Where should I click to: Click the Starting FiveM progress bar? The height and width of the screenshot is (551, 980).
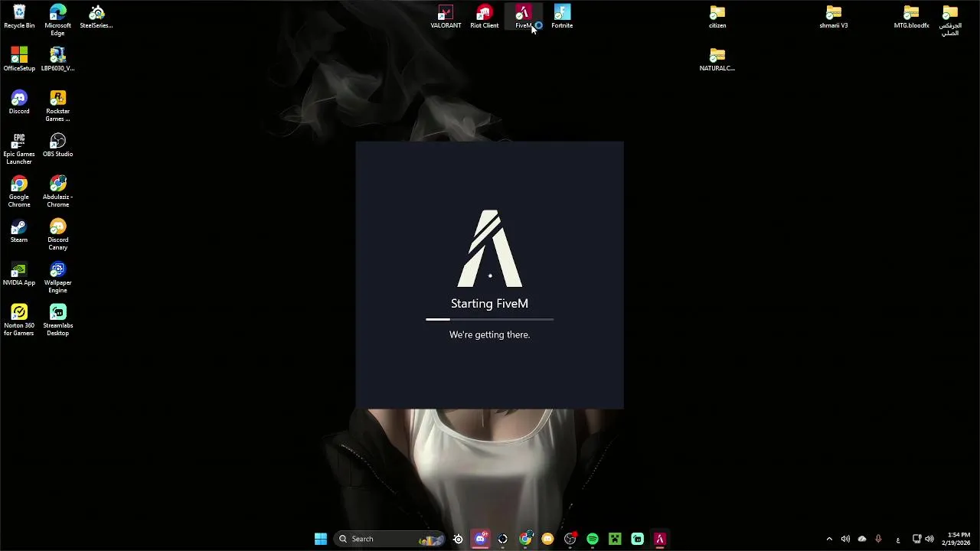[x=490, y=319]
